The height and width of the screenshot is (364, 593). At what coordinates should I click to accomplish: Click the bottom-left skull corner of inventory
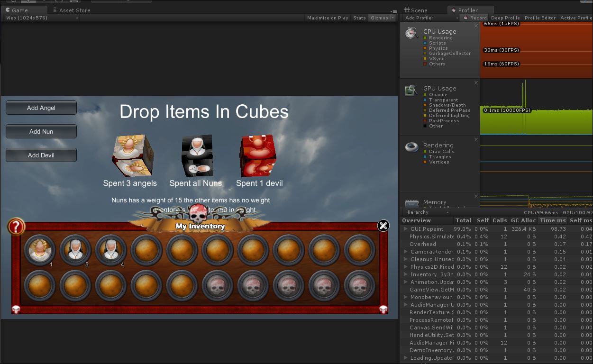tap(16, 309)
